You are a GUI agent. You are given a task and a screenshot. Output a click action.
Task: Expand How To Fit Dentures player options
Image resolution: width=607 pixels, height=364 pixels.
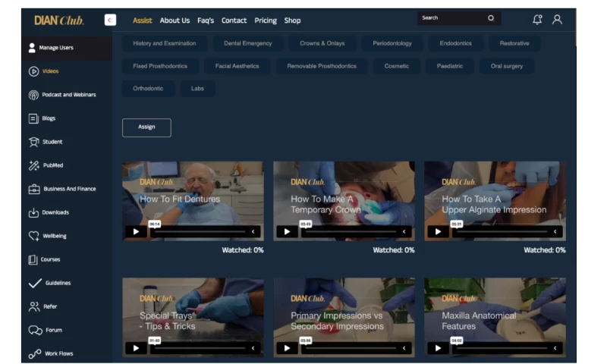[253, 231]
